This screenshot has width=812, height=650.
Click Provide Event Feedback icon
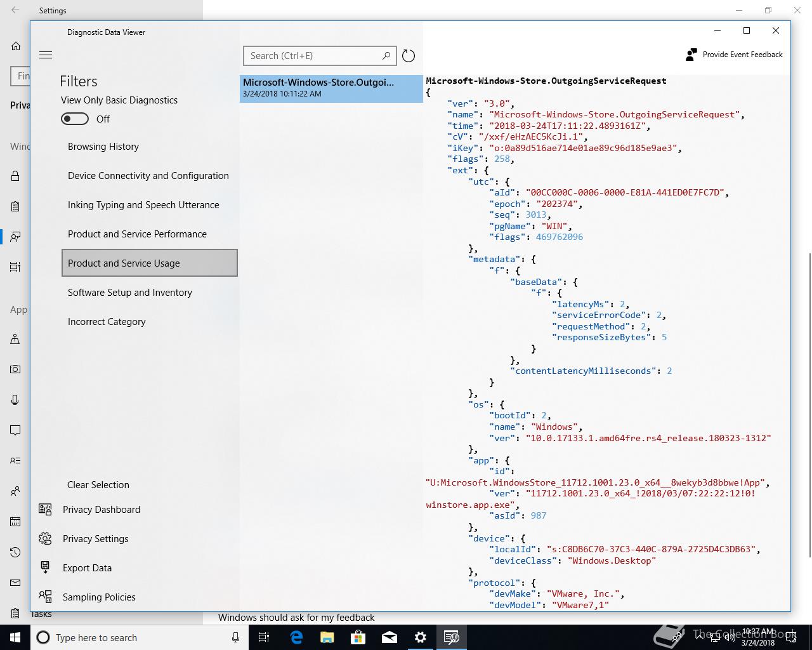tap(691, 55)
